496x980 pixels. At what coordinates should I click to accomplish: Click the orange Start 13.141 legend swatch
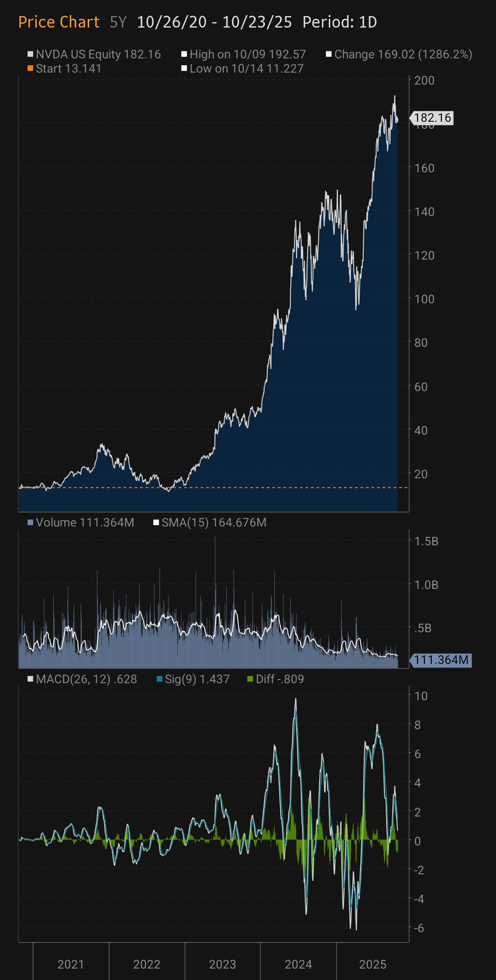(30, 68)
